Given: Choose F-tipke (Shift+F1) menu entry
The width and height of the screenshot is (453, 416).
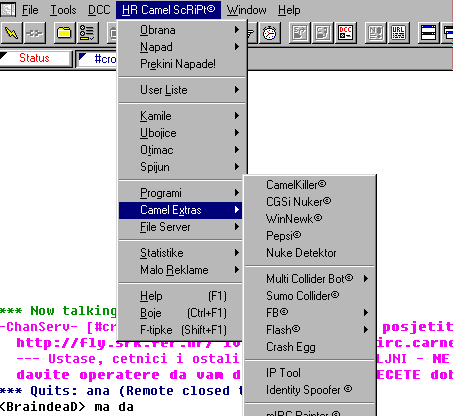Looking at the screenshot, I should point(181,330).
